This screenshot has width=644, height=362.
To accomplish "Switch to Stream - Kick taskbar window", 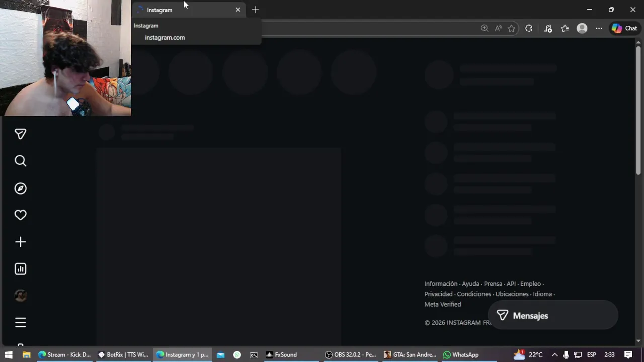I will click(64, 355).
